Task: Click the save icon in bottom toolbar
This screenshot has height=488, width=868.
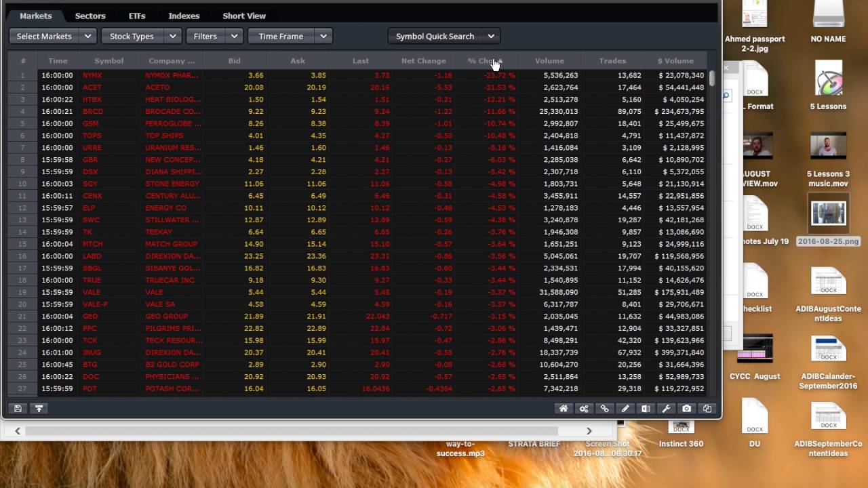Action: [x=18, y=409]
